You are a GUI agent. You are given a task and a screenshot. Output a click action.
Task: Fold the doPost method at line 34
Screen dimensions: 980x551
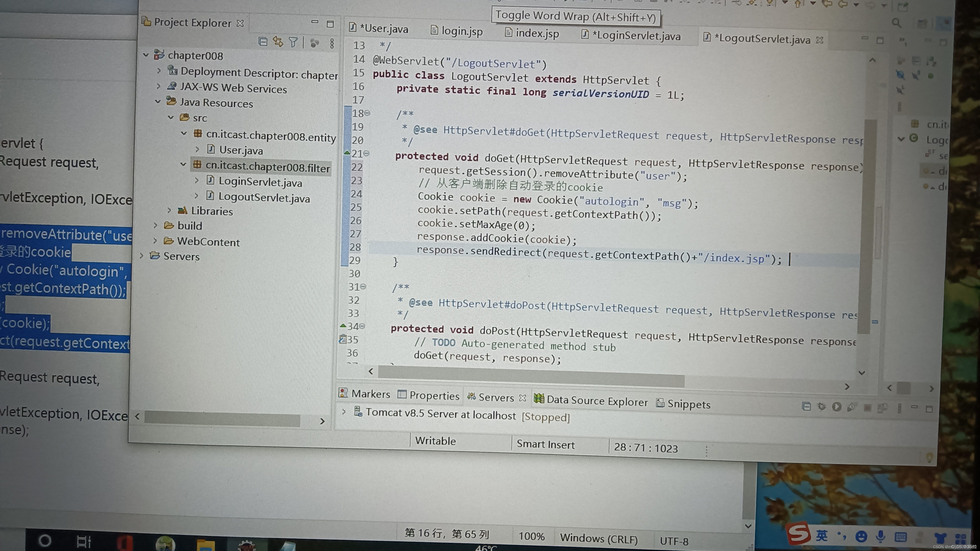[362, 326]
